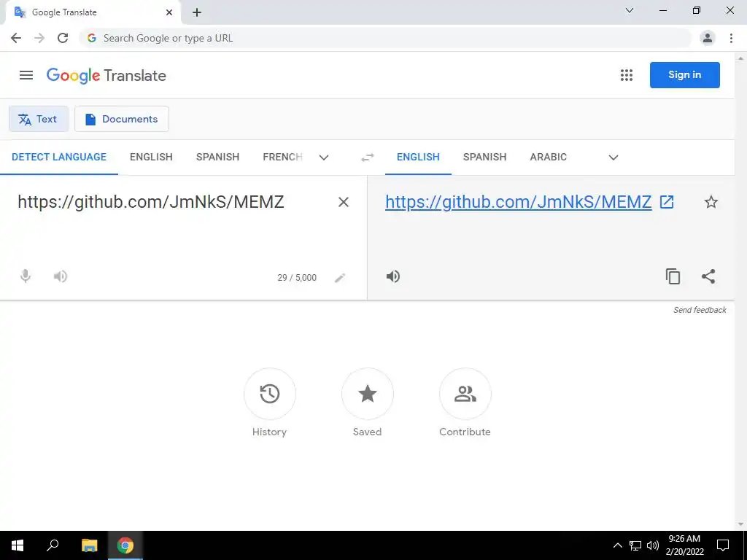Open Chrome three-dot menu
Image resolution: width=747 pixels, height=560 pixels.
731,38
